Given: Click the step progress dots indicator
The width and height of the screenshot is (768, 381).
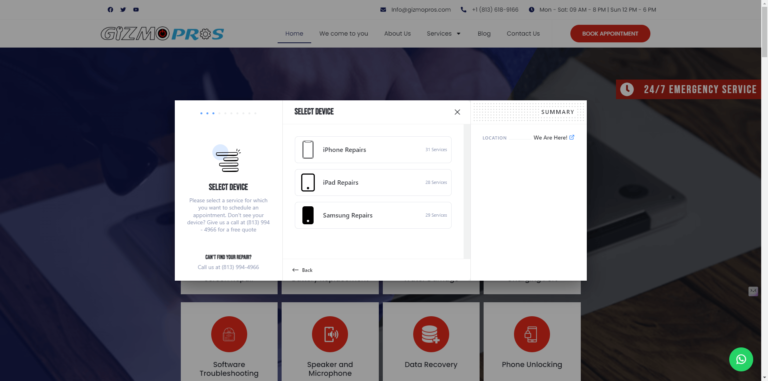Looking at the screenshot, I should click(x=228, y=113).
